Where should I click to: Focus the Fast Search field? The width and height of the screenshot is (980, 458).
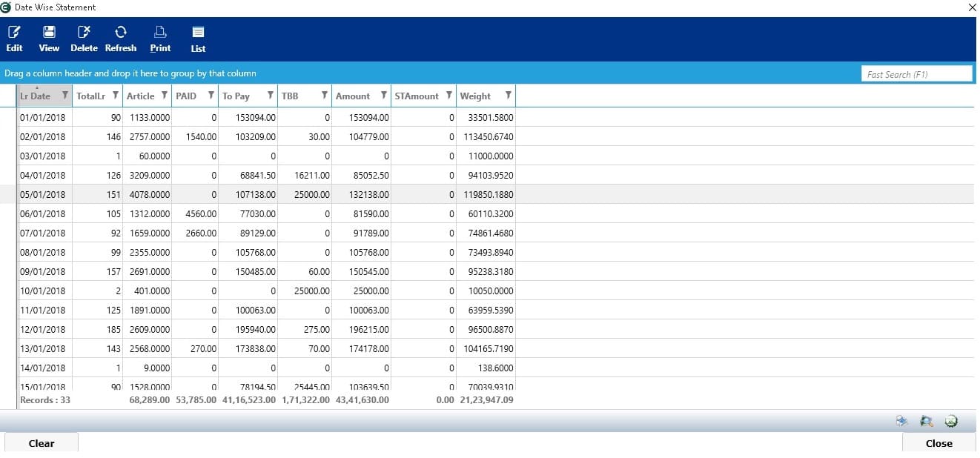917,74
